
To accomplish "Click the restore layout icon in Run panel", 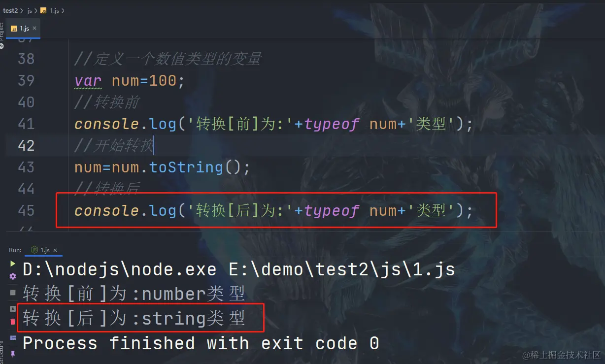I will point(13,338).
